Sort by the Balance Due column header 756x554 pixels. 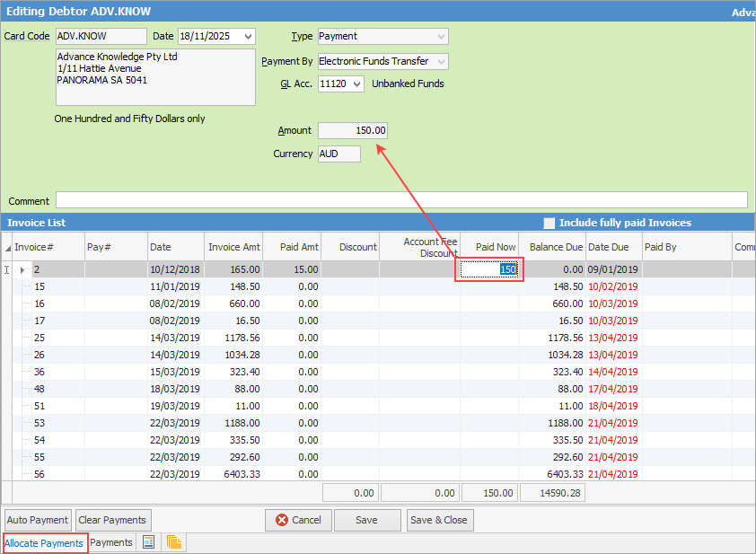[x=552, y=247]
